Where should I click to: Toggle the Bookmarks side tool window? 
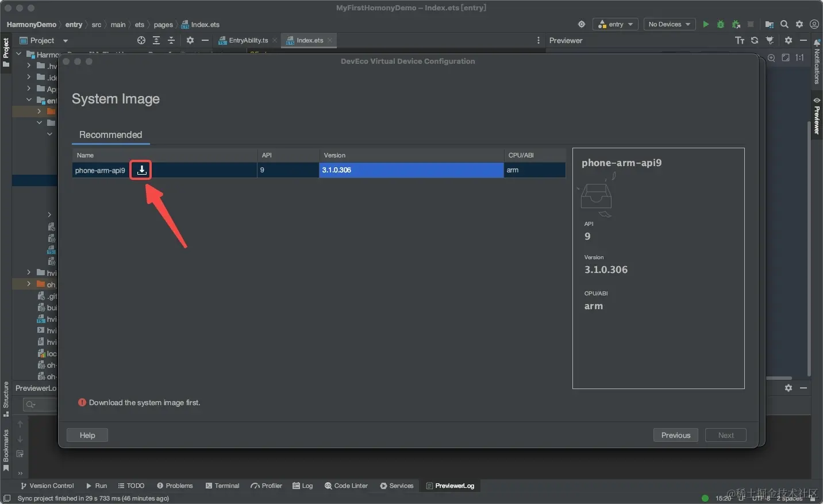point(6,451)
